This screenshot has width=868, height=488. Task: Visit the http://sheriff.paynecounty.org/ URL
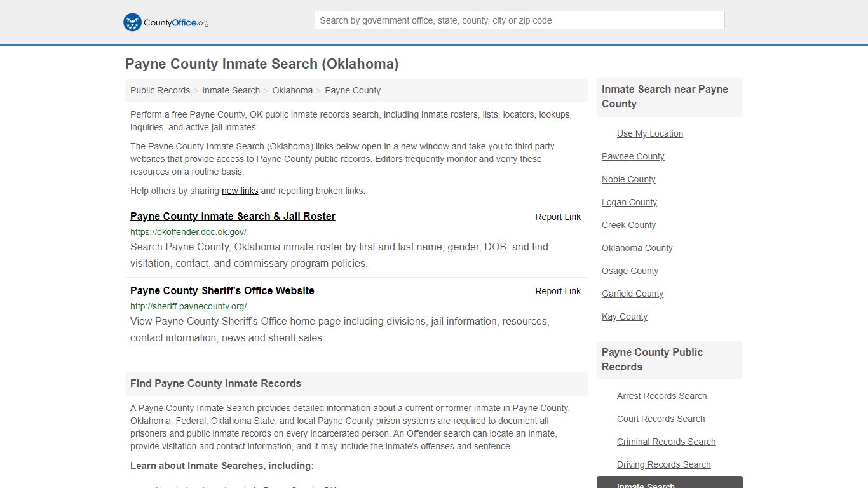(188, 306)
